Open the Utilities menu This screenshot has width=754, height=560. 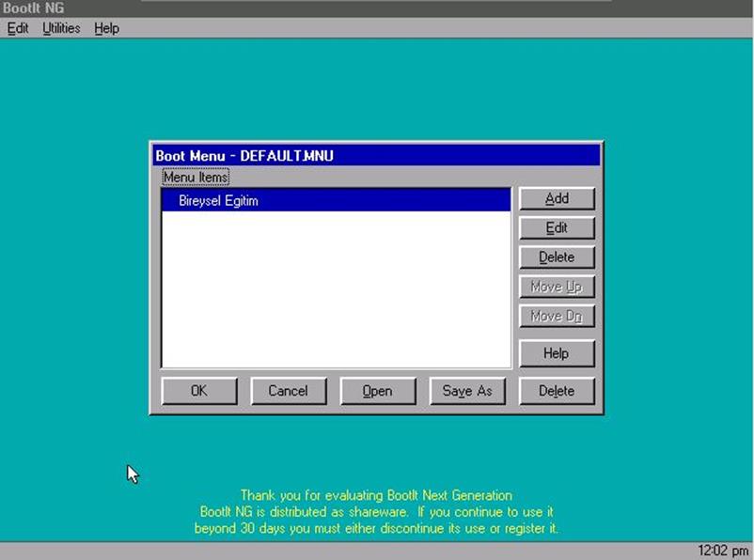[x=61, y=28]
